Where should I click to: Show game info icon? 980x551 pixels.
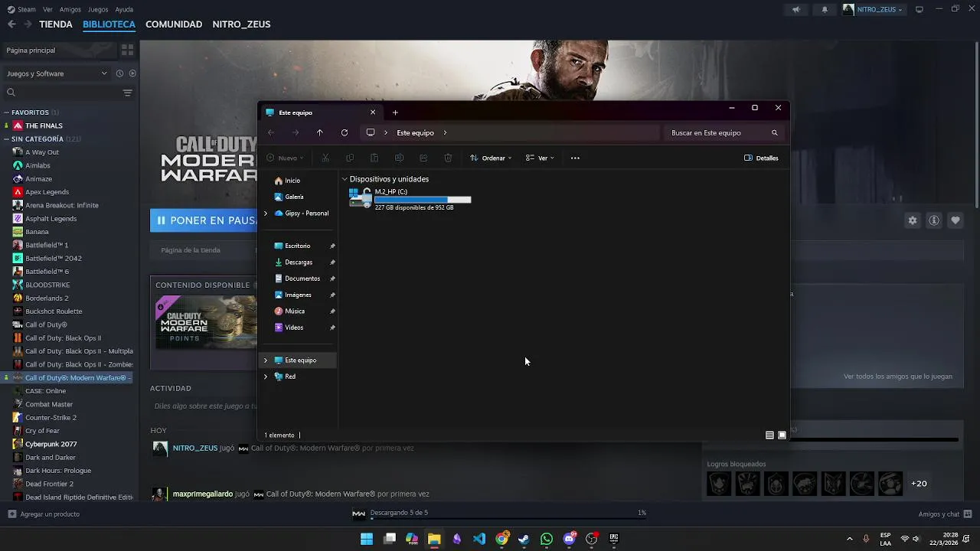pos(934,220)
